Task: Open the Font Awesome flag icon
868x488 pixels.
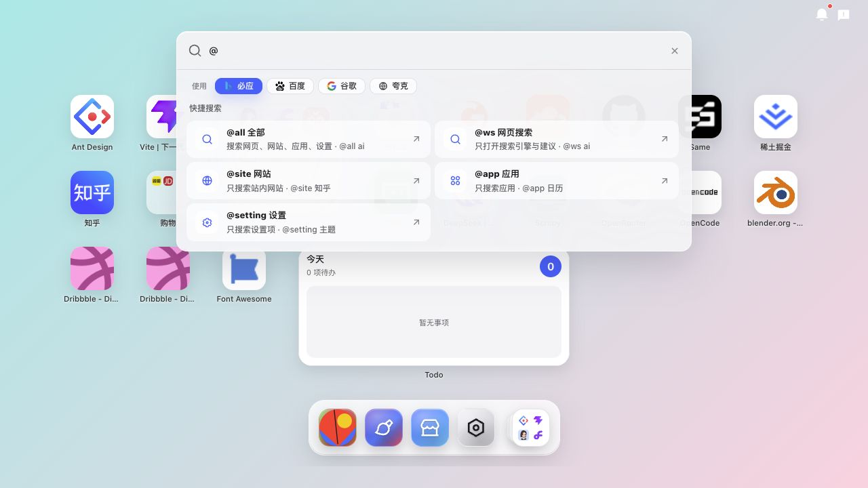Action: point(244,268)
